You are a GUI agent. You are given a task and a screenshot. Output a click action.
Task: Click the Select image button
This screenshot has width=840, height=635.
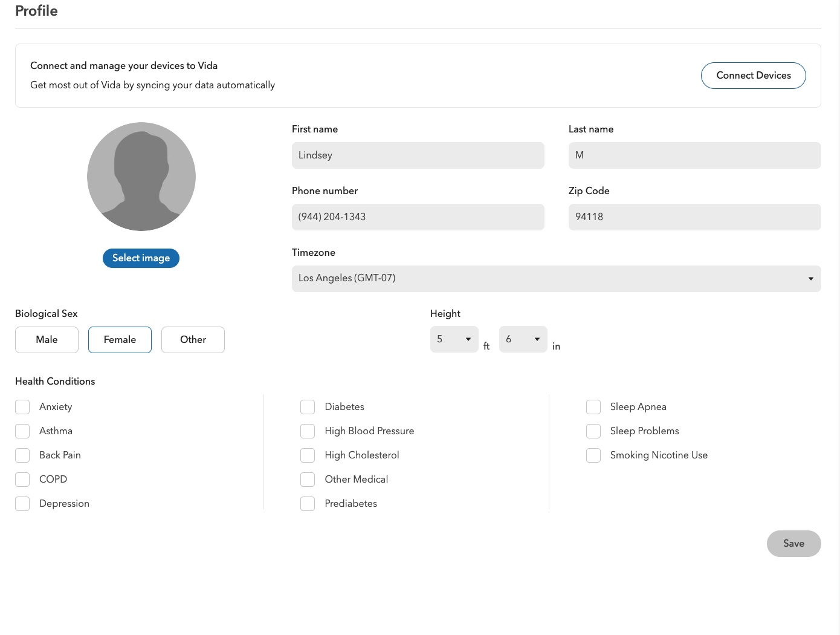[x=141, y=258]
